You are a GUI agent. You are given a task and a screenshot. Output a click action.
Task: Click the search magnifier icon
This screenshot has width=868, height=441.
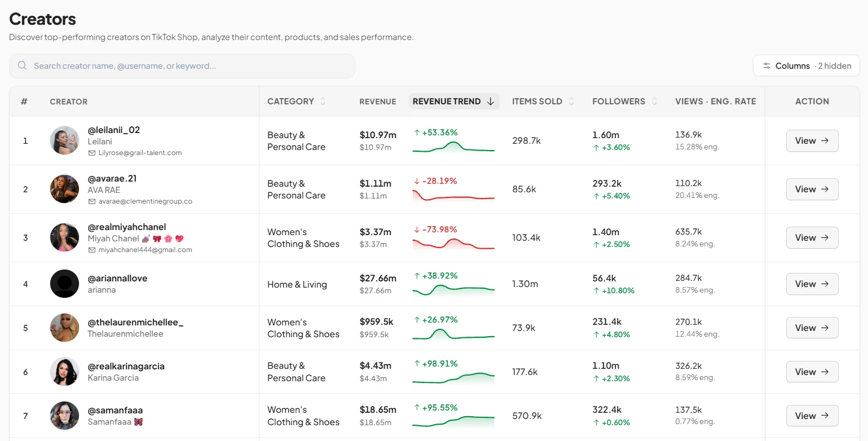[23, 66]
